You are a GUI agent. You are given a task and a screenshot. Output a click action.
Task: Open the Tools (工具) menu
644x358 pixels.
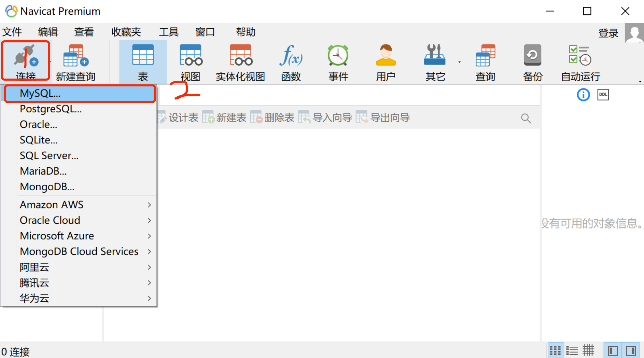169,32
